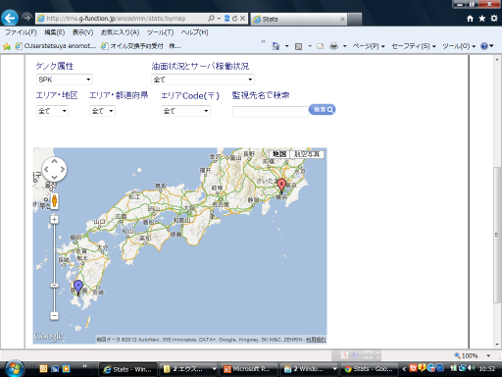Open the zoom level 100% dropdown arrow

tap(489, 356)
